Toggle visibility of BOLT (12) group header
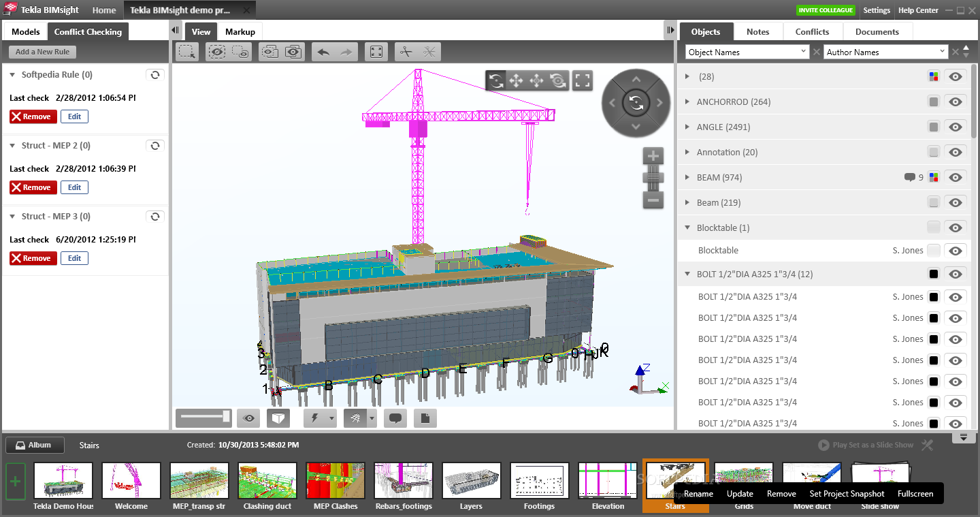This screenshot has height=517, width=980. point(955,275)
